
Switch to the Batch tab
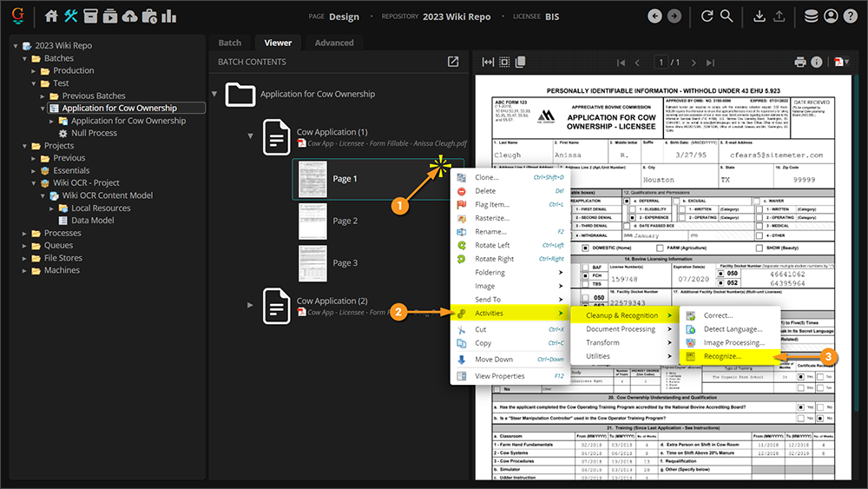tap(230, 43)
